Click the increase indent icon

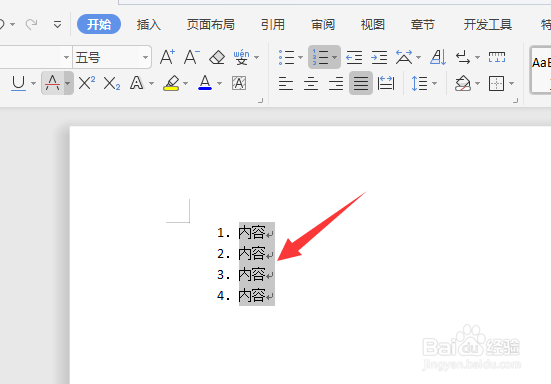point(379,57)
